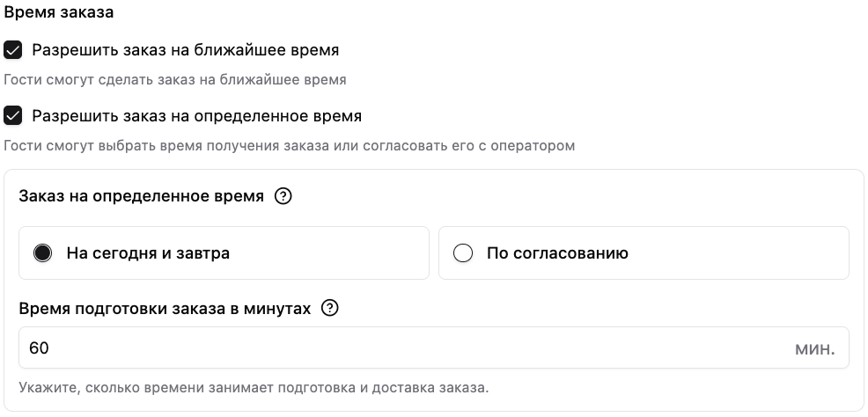
Task: Click the "На сегодня и завтра" label text
Action: [x=148, y=253]
